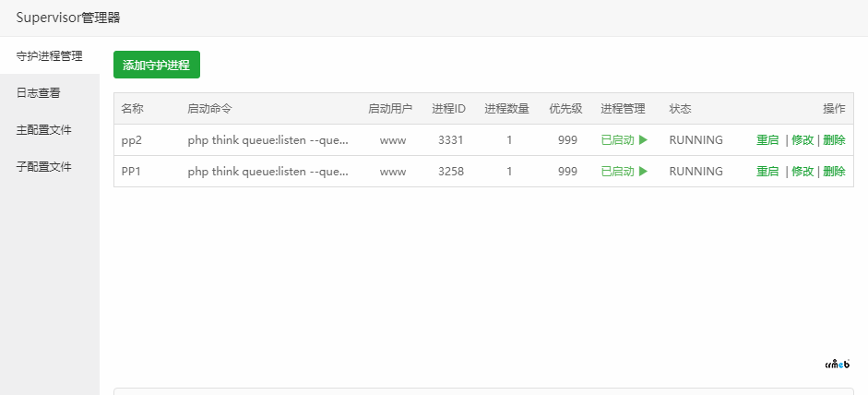The image size is (868, 395).
Task: Click priority 999 in PP1 row
Action: (567, 172)
